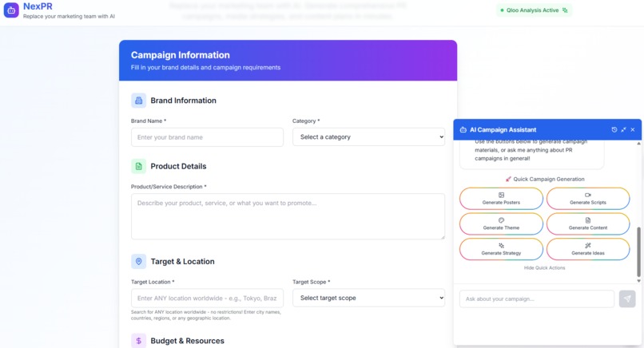The image size is (644, 348).
Task: Click the assistant chat scrollbar thumb
Action: (638, 251)
